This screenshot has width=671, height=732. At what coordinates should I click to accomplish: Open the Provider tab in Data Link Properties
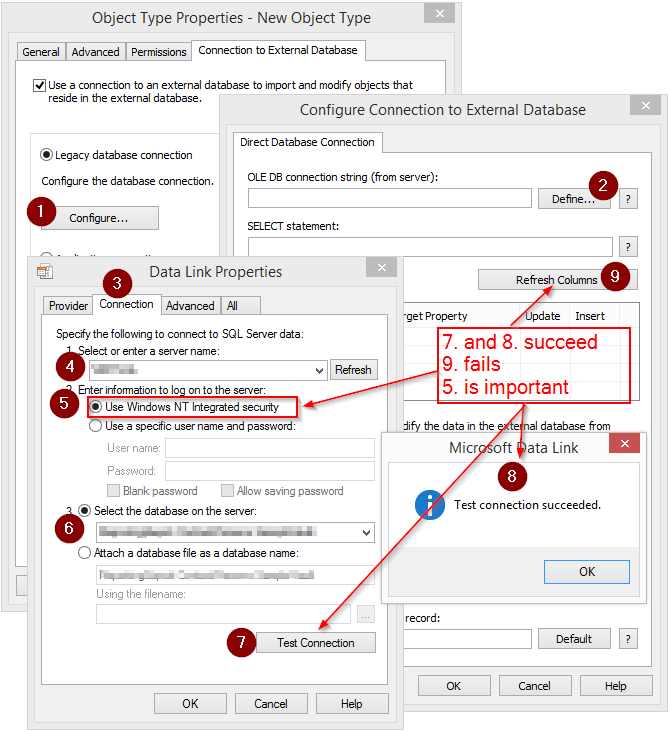click(68, 306)
